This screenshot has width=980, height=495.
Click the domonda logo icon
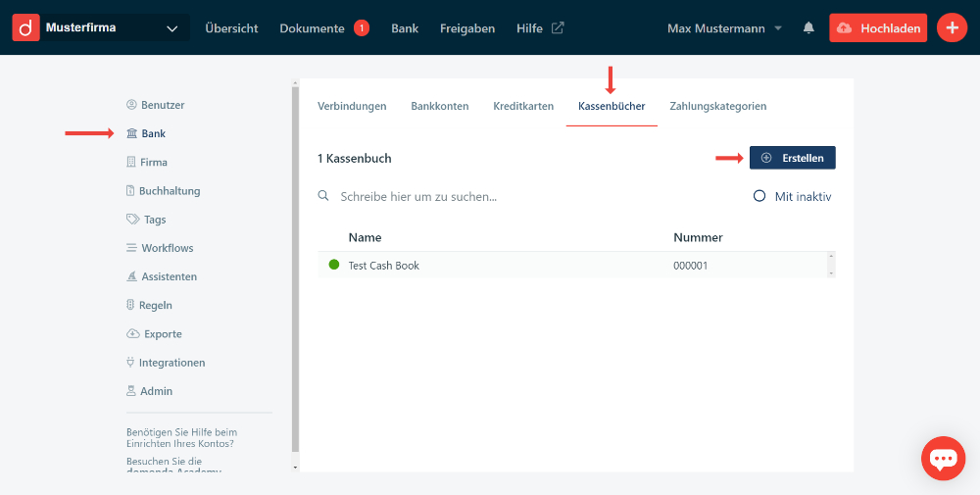pyautogui.click(x=26, y=27)
